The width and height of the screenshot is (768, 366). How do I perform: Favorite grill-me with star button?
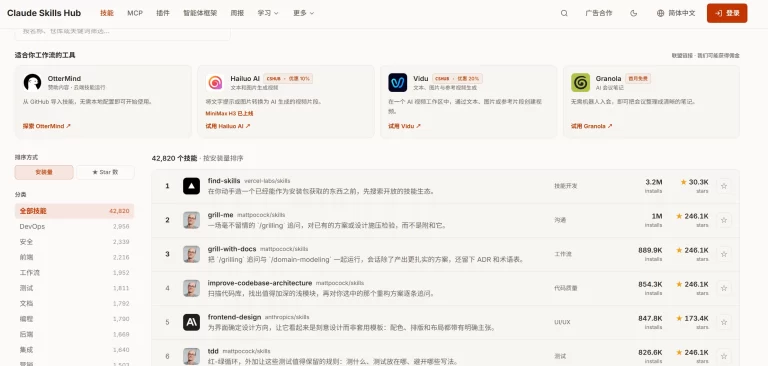click(x=724, y=220)
